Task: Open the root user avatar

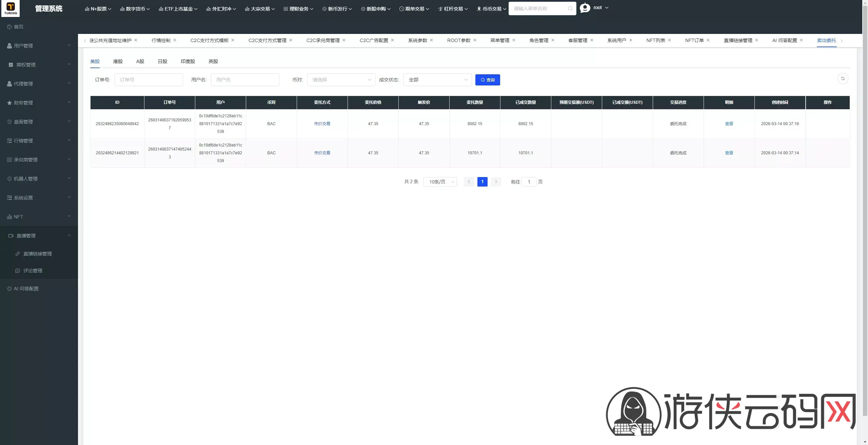Action: tap(585, 7)
